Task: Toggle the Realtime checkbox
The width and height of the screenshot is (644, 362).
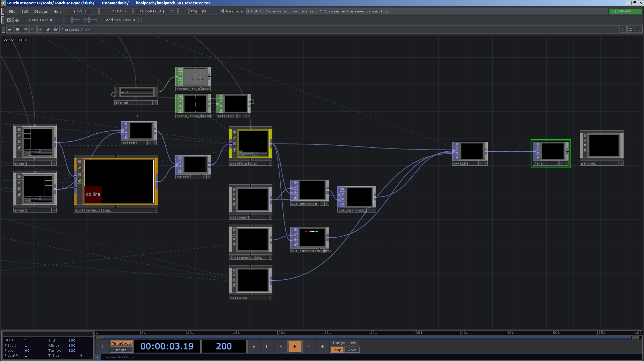Action: pos(222,11)
